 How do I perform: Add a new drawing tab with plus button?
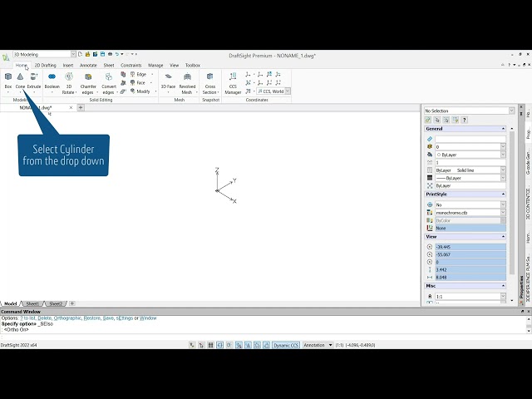coord(81,107)
